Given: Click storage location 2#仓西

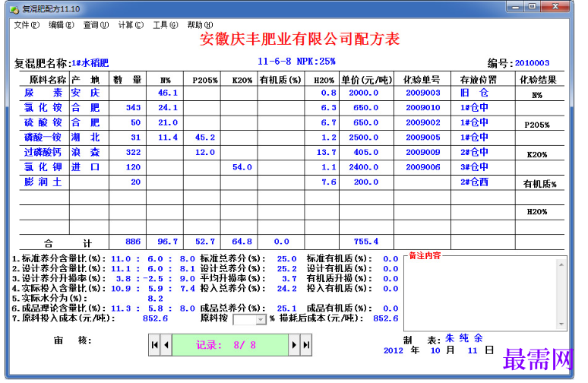Looking at the screenshot, I should coord(474,182).
